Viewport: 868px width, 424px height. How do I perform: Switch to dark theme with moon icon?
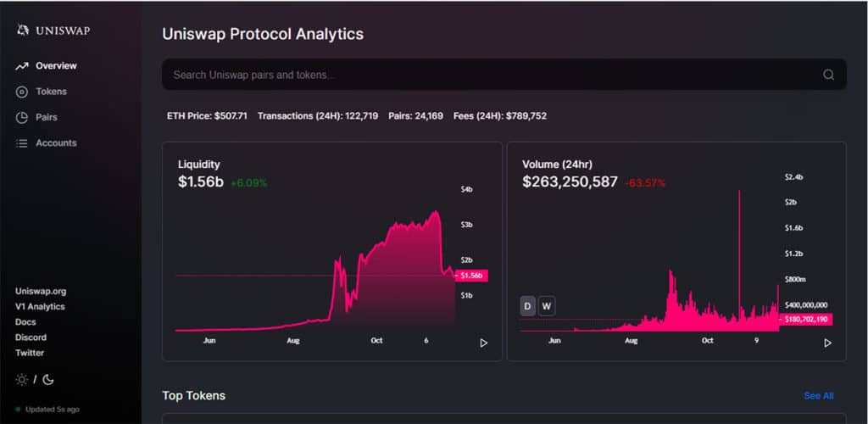tap(47, 380)
